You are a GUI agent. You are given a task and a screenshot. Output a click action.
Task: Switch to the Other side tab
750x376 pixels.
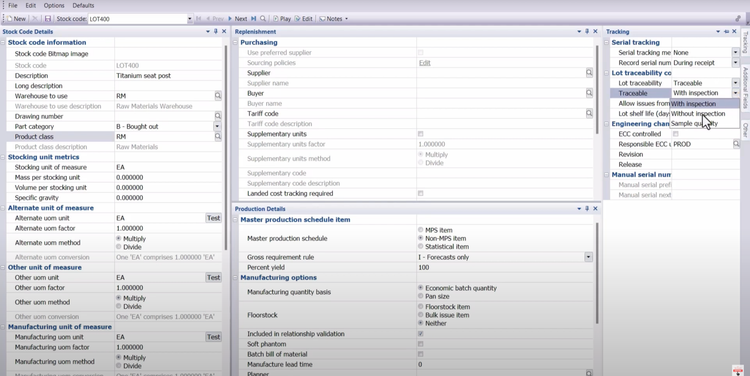click(745, 130)
